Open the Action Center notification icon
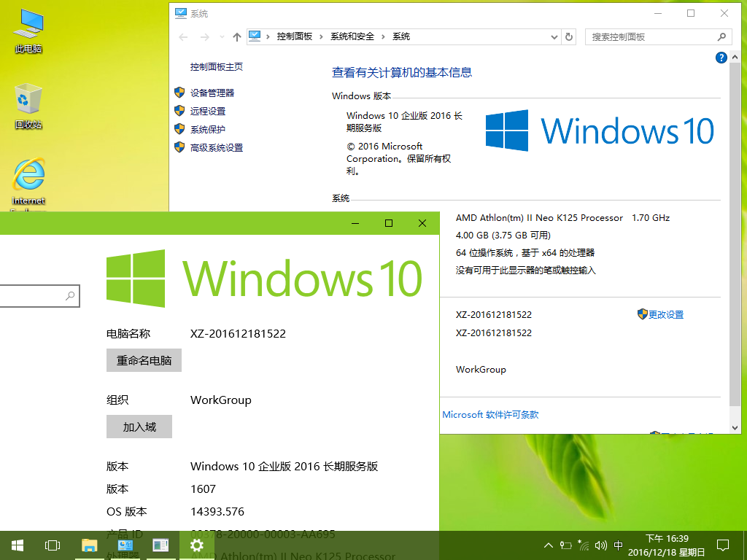747x560 pixels. pos(723,545)
